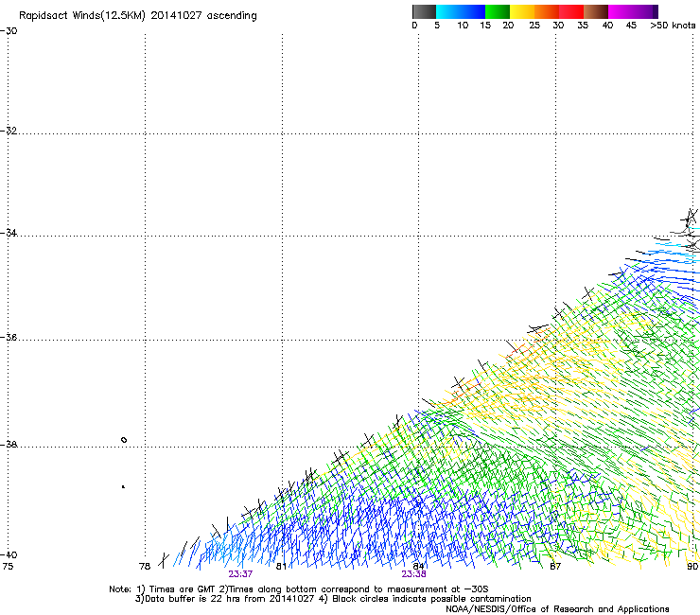Viewport: 700px width, 615px height.
Task: Click the 81 longitude label
Action: [x=281, y=567]
